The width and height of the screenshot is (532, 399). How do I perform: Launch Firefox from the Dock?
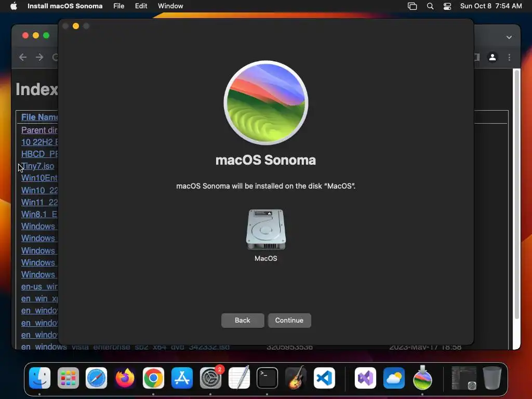coord(125,378)
